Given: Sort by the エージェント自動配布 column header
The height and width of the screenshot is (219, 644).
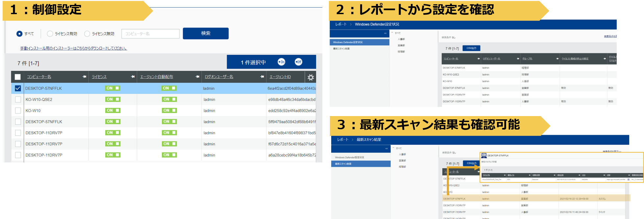Looking at the screenshot, I should [157, 77].
